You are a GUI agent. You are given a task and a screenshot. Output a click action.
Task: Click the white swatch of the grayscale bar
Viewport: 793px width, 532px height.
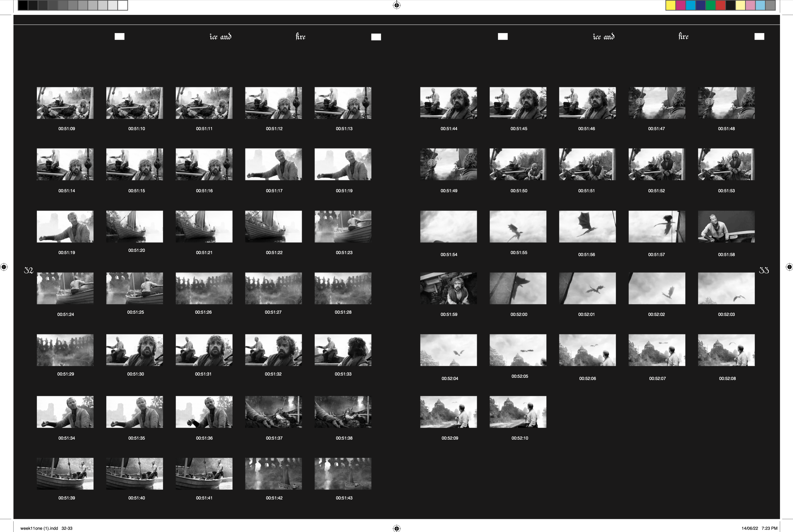click(x=123, y=5)
